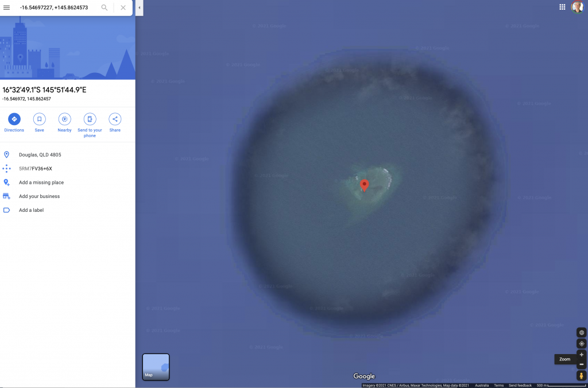Zoom in with the plus button
Screen dimensions: 588x388
click(581, 355)
